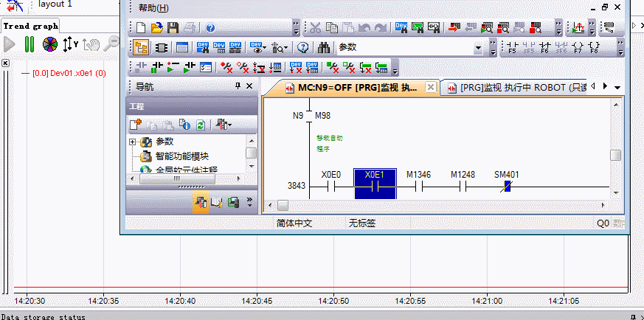
Task: Click the open folder icon in toolbar
Action: click(x=157, y=28)
